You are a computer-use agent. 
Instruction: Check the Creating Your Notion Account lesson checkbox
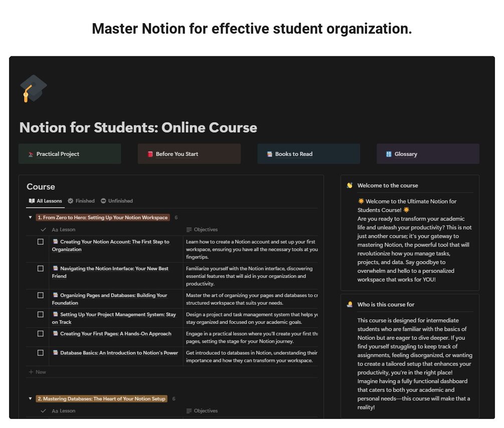[41, 241]
